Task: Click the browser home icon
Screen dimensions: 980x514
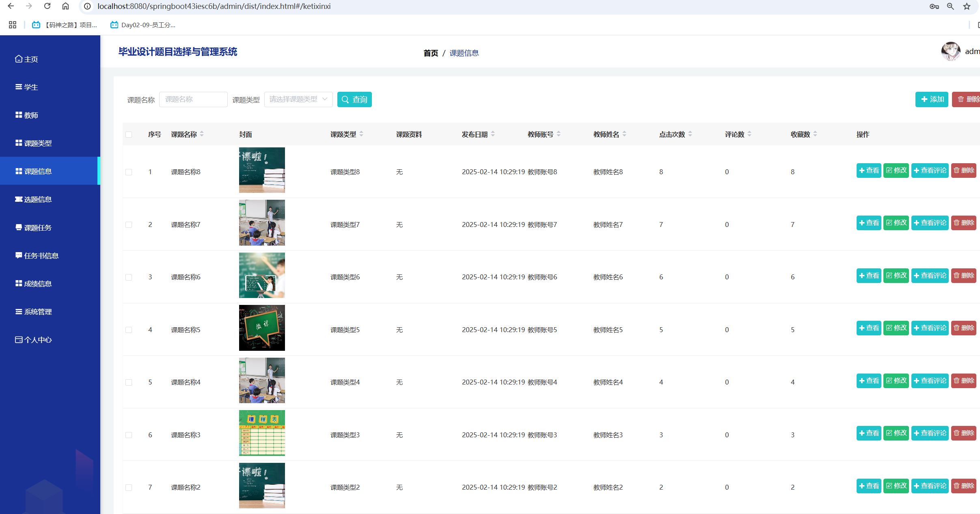Action: point(65,6)
